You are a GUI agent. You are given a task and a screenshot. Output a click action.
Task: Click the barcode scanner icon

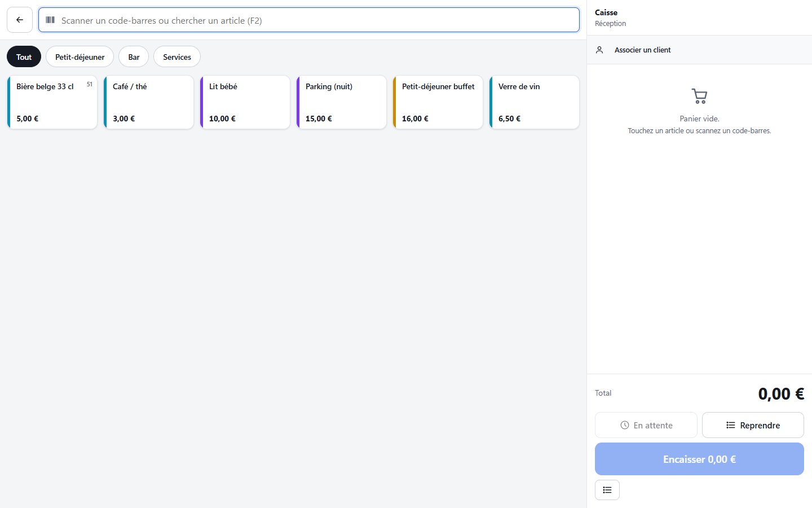[50, 20]
